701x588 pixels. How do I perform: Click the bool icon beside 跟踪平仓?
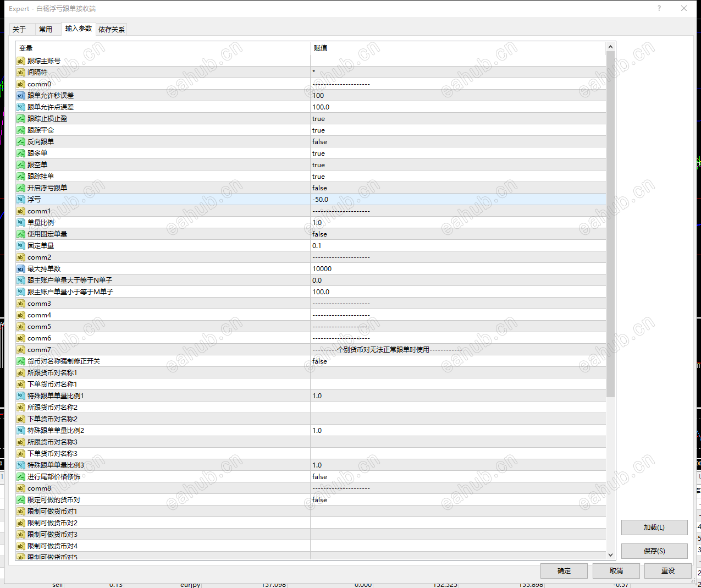click(x=21, y=130)
